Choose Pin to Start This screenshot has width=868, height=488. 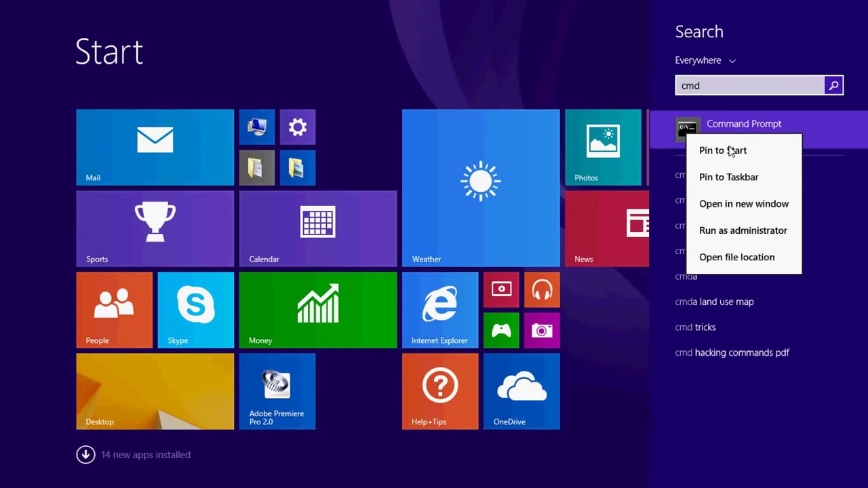744,150
